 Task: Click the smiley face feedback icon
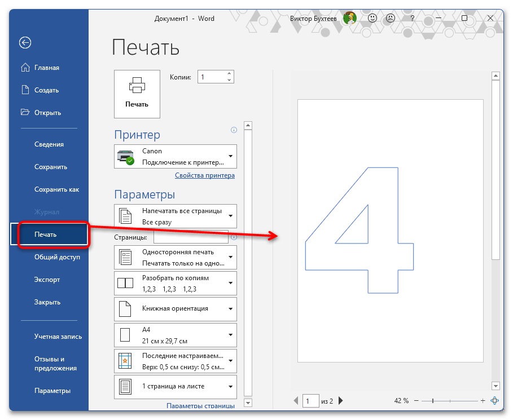[372, 19]
